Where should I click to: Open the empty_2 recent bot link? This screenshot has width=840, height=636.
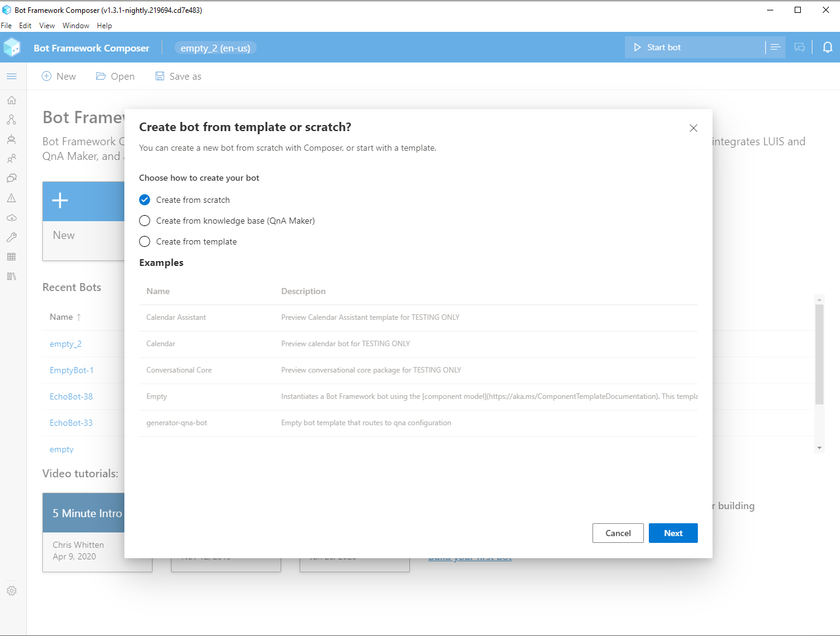[x=66, y=344]
